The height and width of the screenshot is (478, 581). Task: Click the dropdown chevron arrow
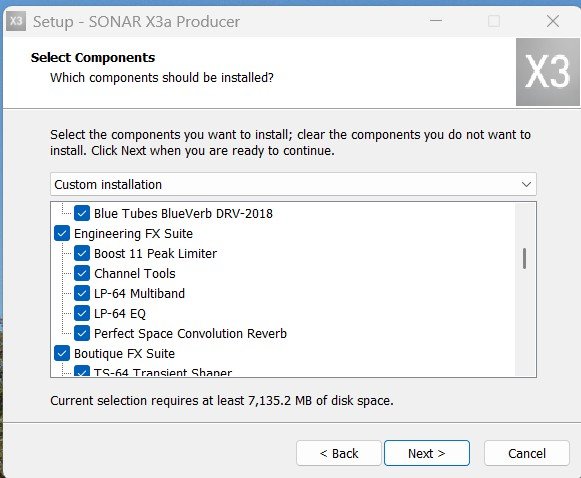526,184
